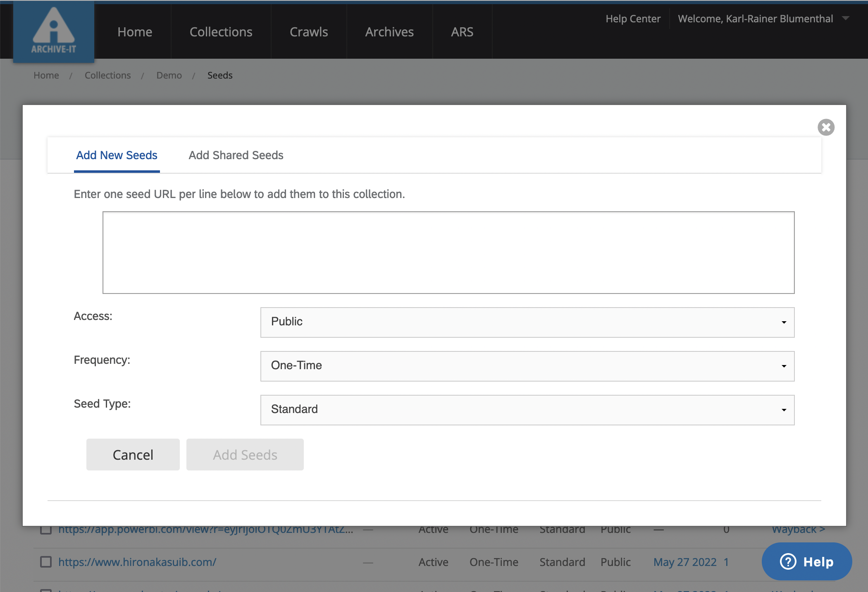
Task: Click inside the seed URL text area
Action: [448, 252]
